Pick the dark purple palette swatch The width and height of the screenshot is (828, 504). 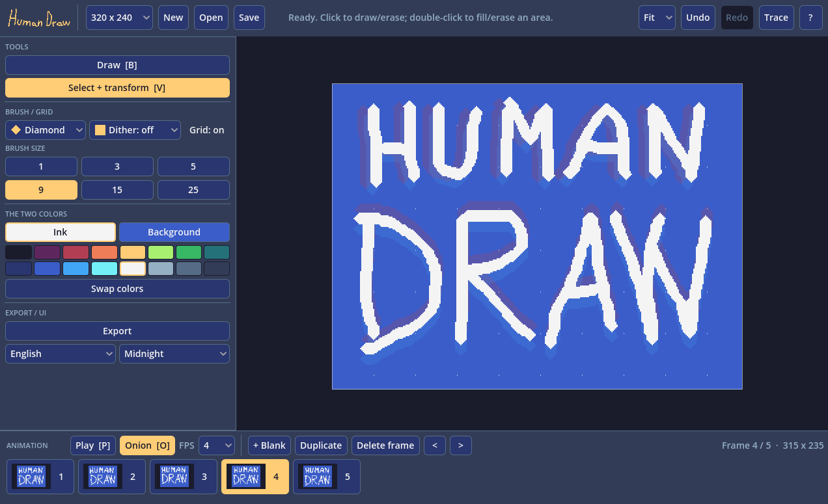[48, 252]
